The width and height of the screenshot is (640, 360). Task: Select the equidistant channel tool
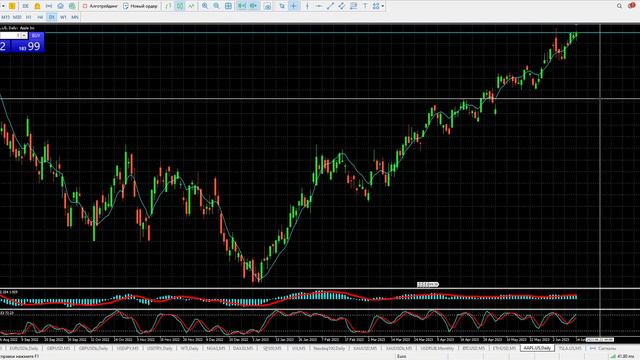342,6
